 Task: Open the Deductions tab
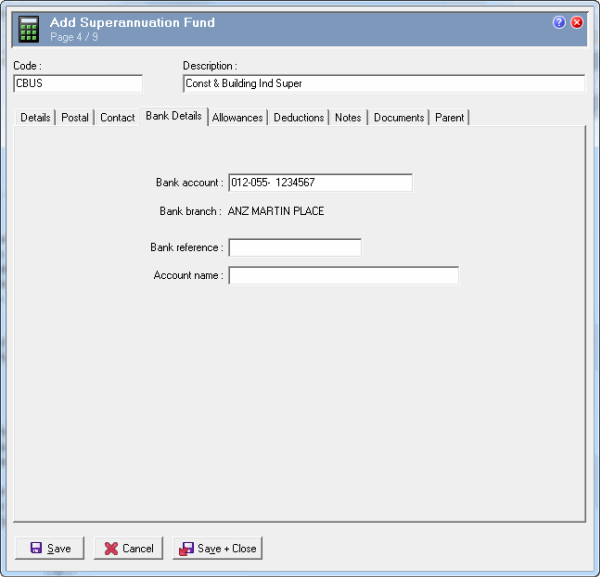pos(299,118)
